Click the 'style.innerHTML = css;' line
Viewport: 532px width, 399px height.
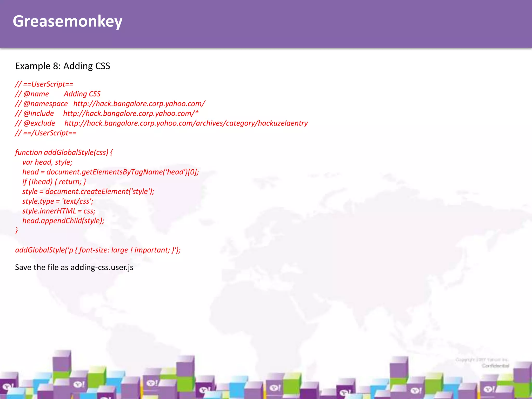point(59,211)
